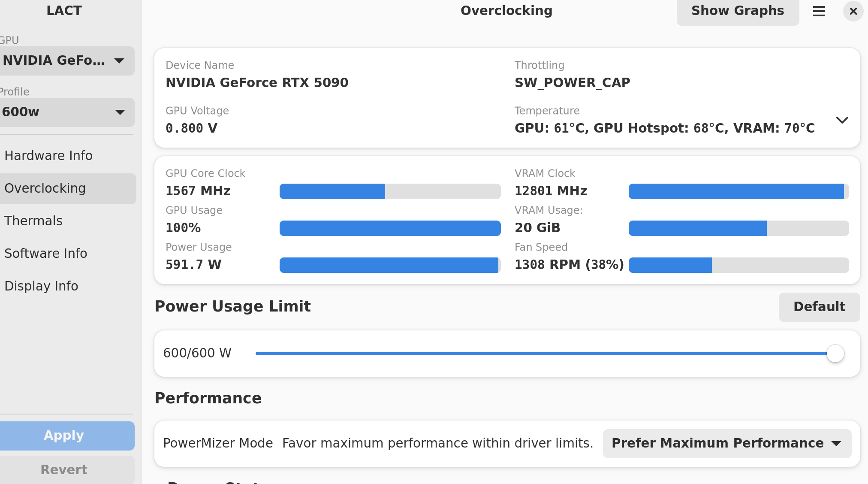Viewport: 868px width, 484px height.
Task: Click the GPU Core Clock bar
Action: tap(390, 191)
